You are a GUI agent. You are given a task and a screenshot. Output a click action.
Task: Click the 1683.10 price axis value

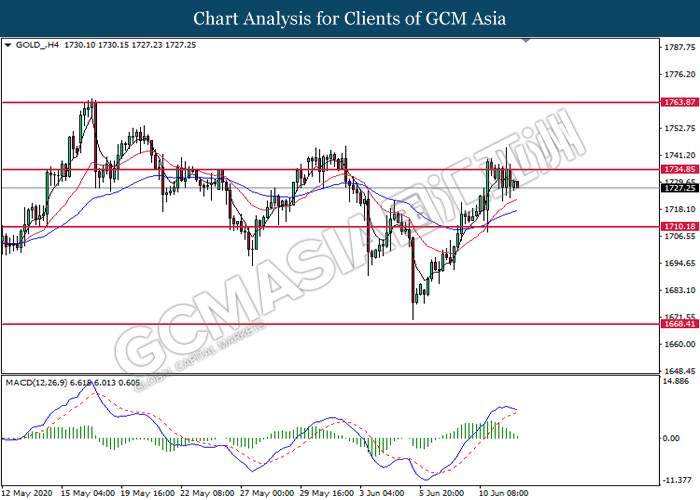click(680, 291)
